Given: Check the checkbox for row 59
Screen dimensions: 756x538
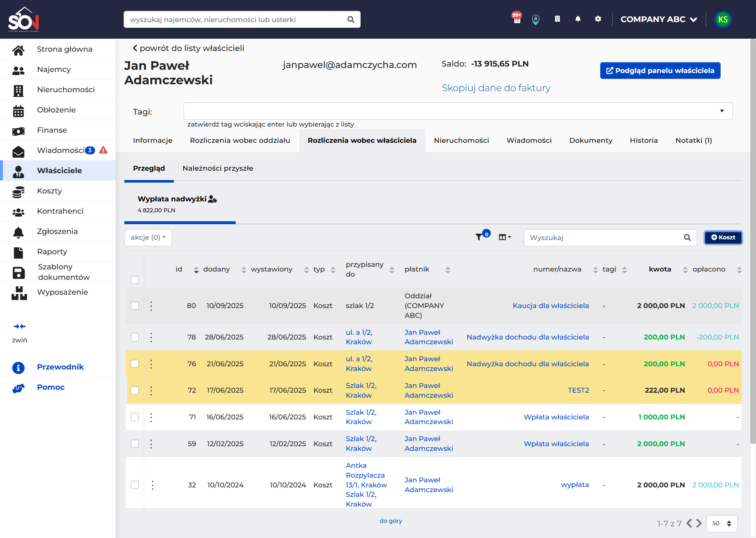Looking at the screenshot, I should click(135, 444).
